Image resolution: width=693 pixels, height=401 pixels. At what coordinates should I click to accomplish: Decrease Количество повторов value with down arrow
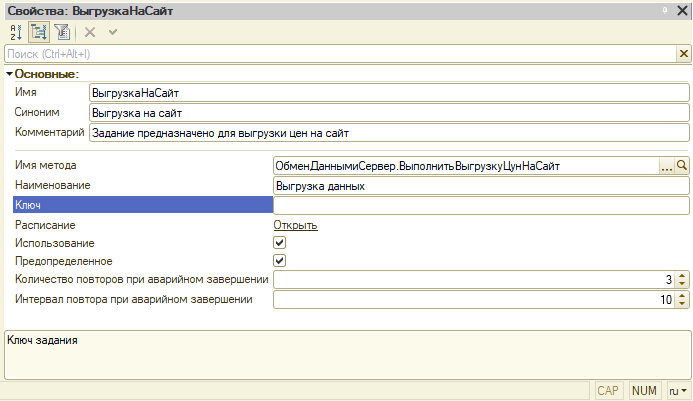tap(682, 283)
